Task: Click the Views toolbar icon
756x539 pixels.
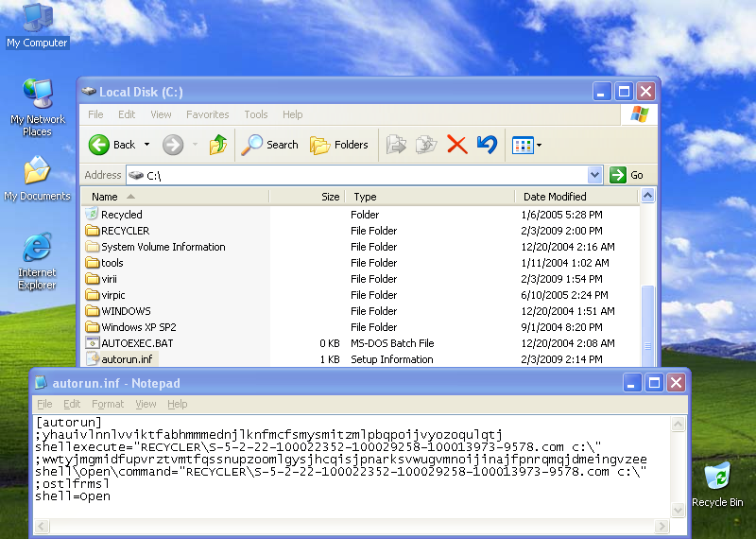Action: (523, 145)
